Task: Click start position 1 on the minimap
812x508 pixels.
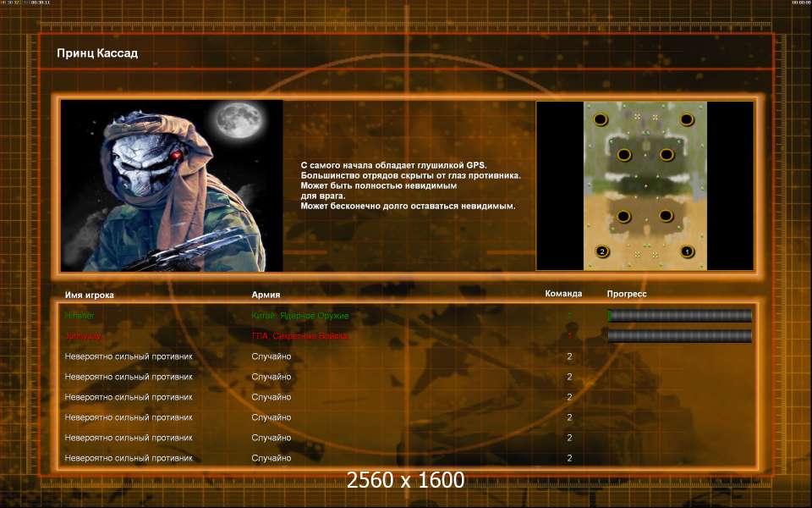Action: [687, 251]
